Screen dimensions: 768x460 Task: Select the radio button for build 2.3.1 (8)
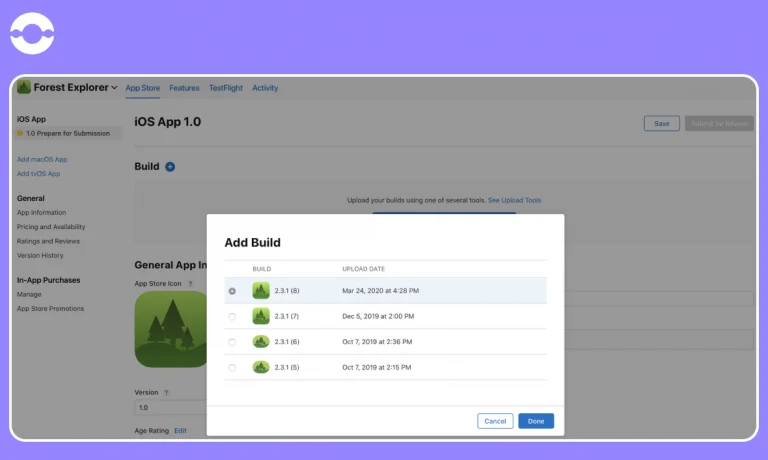232,291
